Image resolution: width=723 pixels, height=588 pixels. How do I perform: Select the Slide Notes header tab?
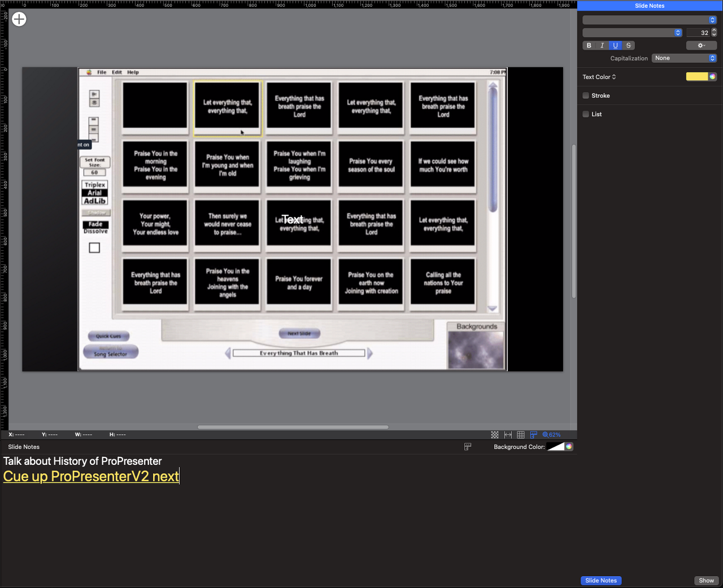(x=650, y=6)
